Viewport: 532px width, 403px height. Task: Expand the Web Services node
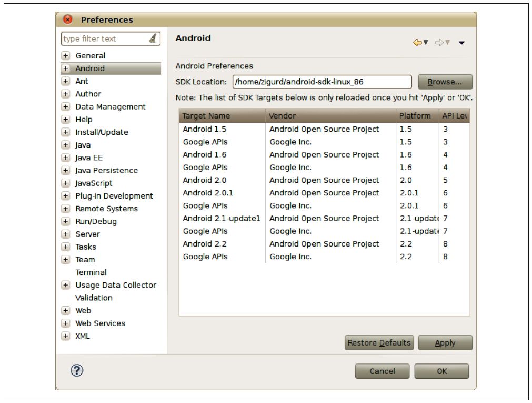pyautogui.click(x=66, y=323)
